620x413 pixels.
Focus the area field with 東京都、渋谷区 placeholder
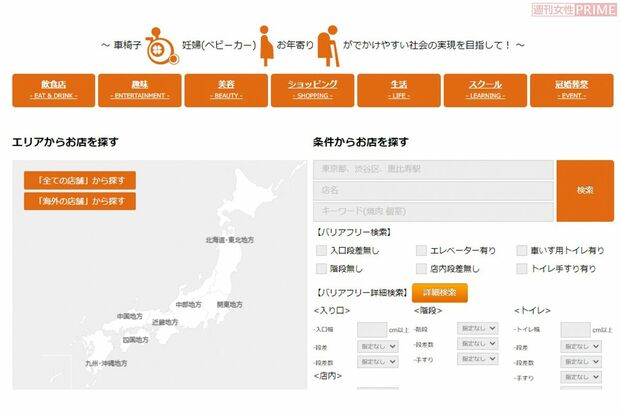433,169
